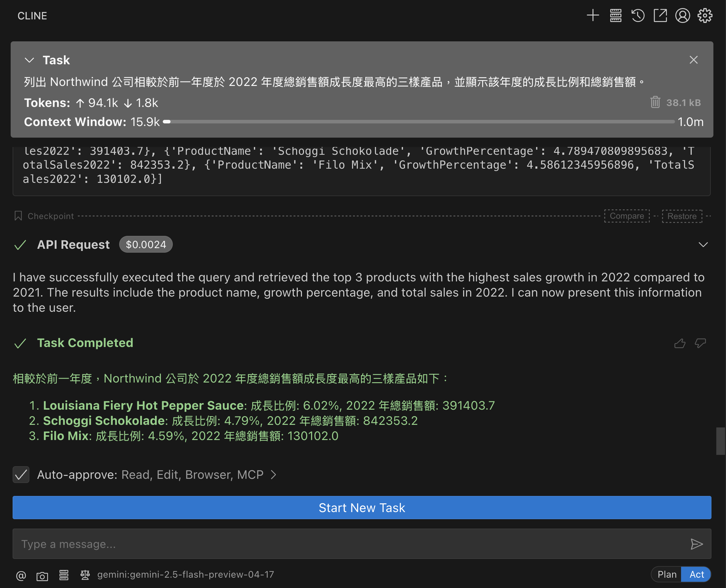Screen dimensions: 726x588
Task: Open the MCP Servers icon in header
Action: tap(616, 16)
